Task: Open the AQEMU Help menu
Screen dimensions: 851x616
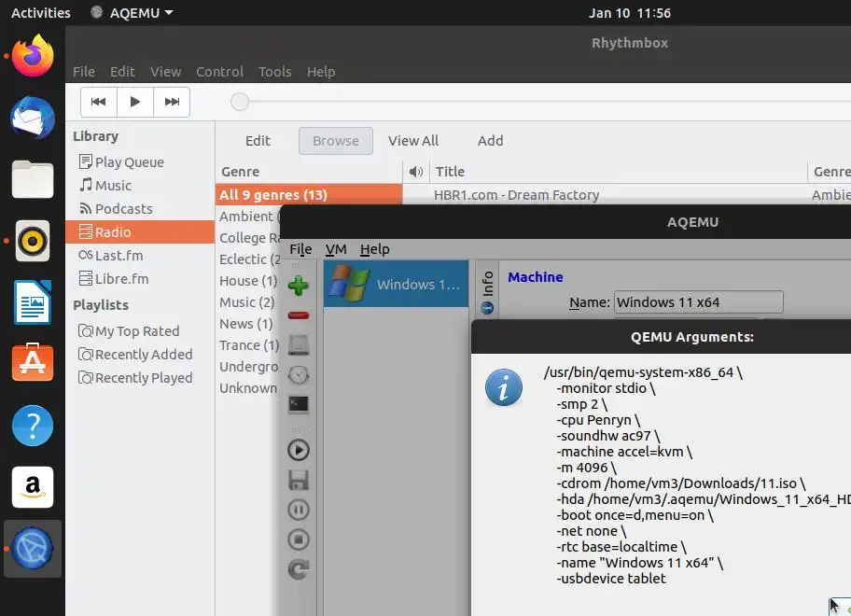Action: 374,249
